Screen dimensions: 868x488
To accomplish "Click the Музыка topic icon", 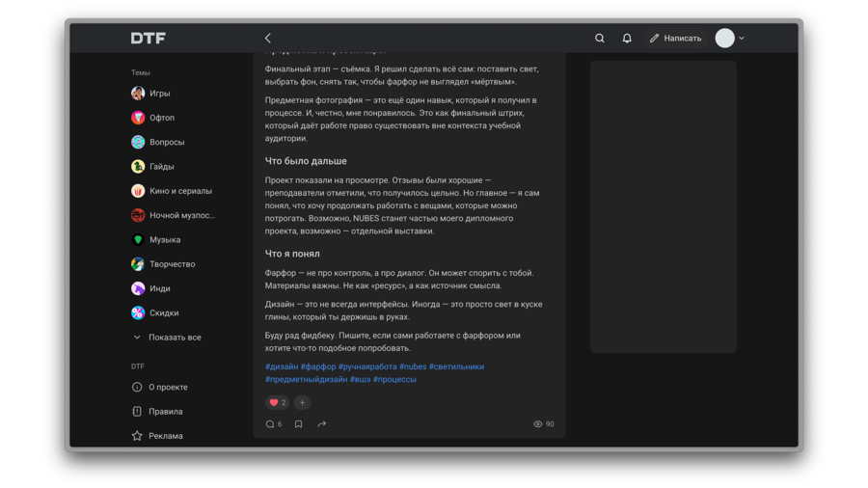I will pos(138,239).
